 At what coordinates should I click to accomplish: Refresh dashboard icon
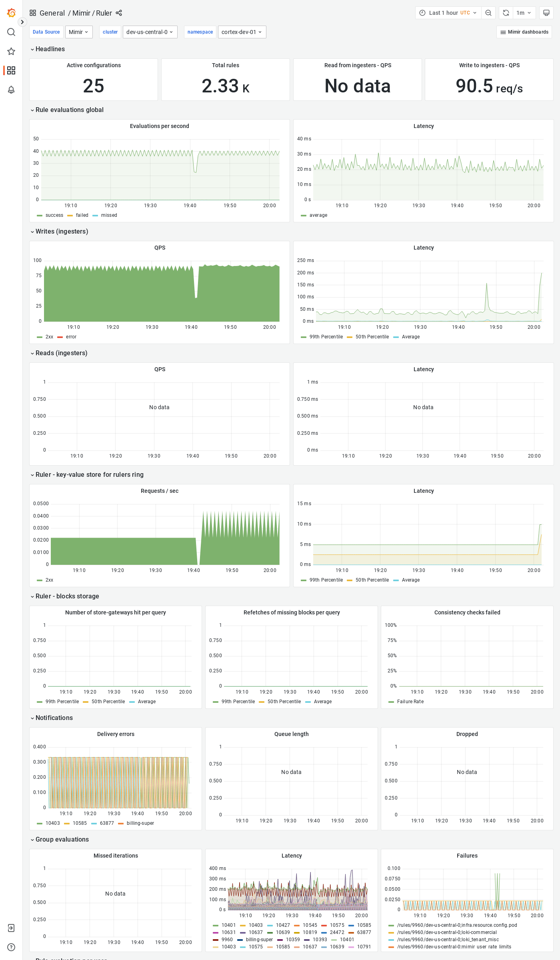point(506,13)
